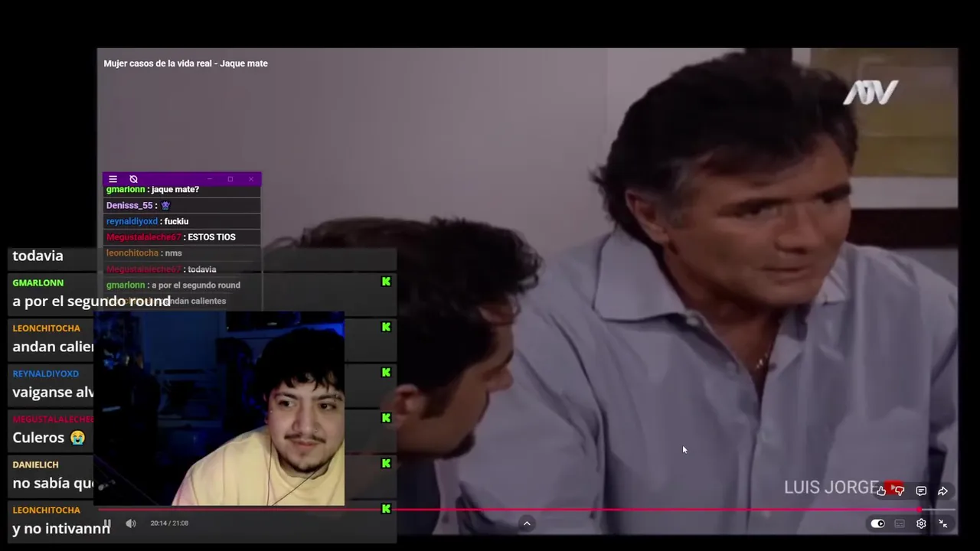
Task: Click the DANIELICH username in overlay chat
Action: tap(35, 465)
